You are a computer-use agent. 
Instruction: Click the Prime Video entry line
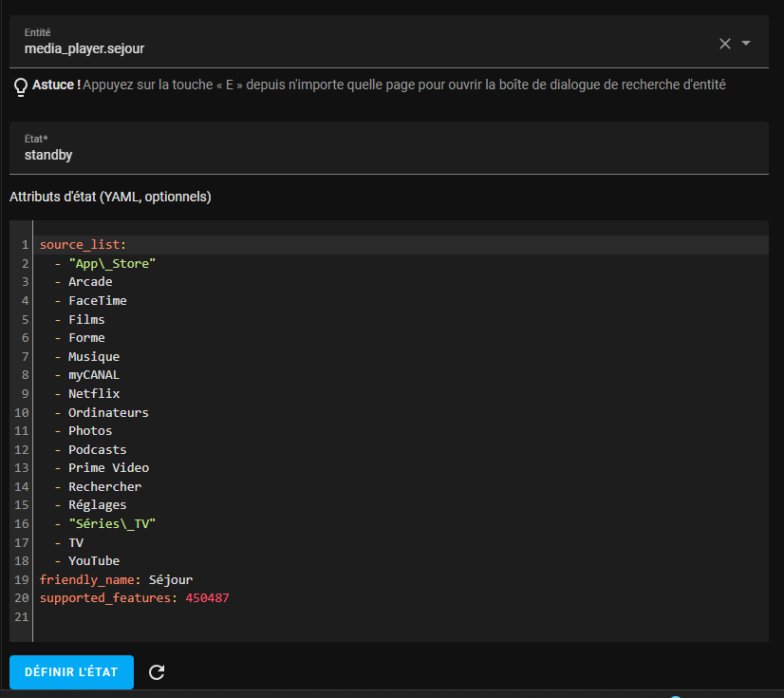(x=108, y=468)
